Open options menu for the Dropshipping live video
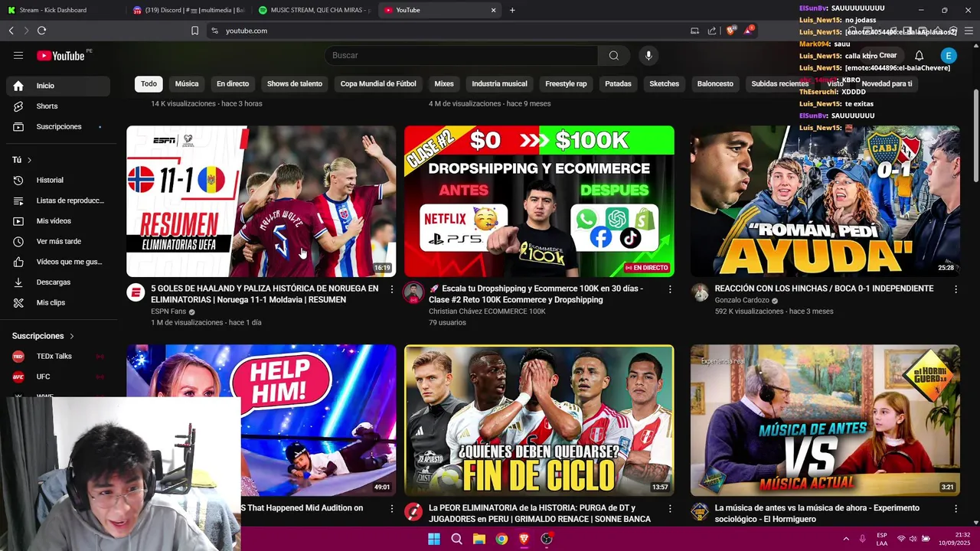The height and width of the screenshot is (551, 980). point(670,289)
